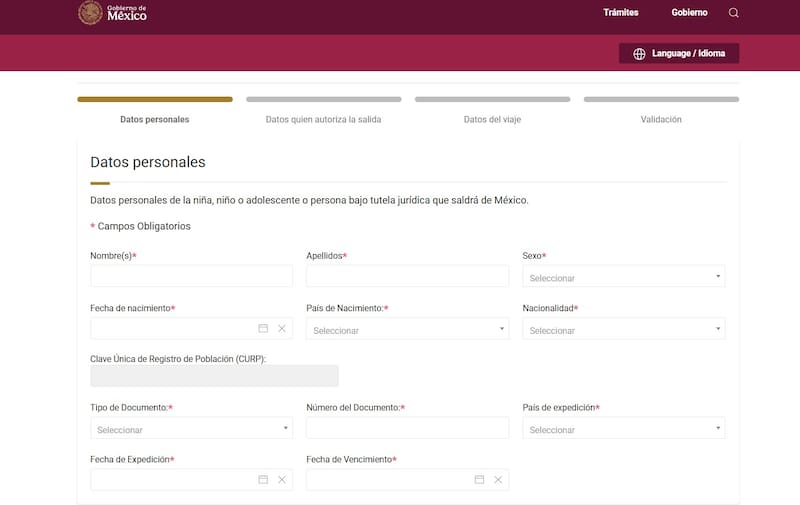
Task: Open the search magnifier icon
Action: tap(733, 13)
